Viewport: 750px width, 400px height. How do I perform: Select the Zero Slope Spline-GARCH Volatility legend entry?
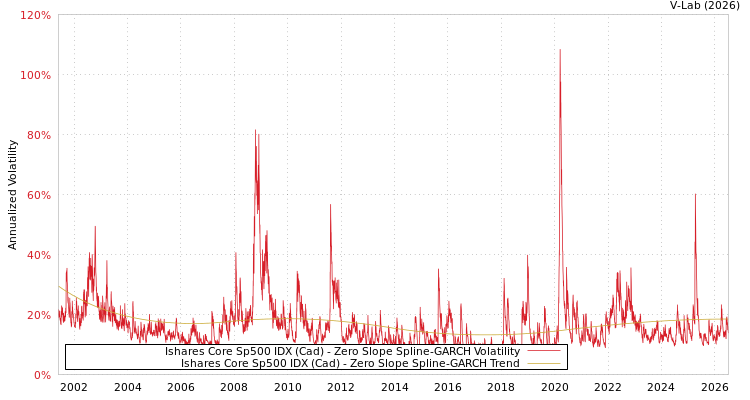(342, 352)
